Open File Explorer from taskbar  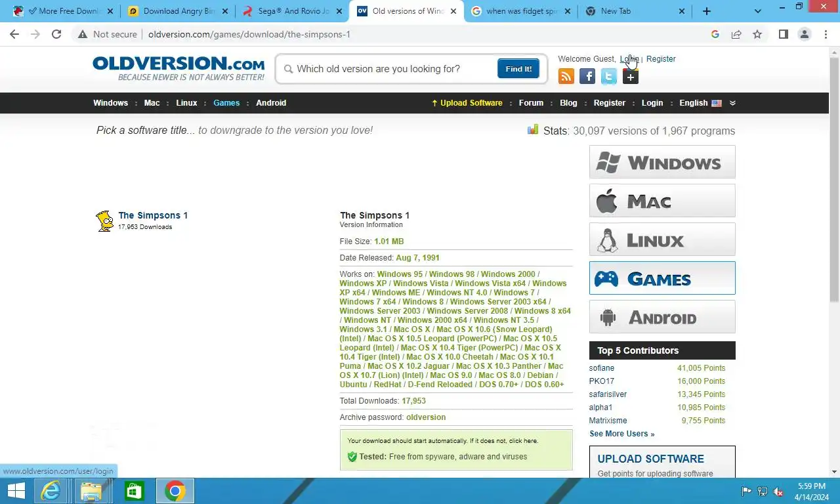coord(91,491)
